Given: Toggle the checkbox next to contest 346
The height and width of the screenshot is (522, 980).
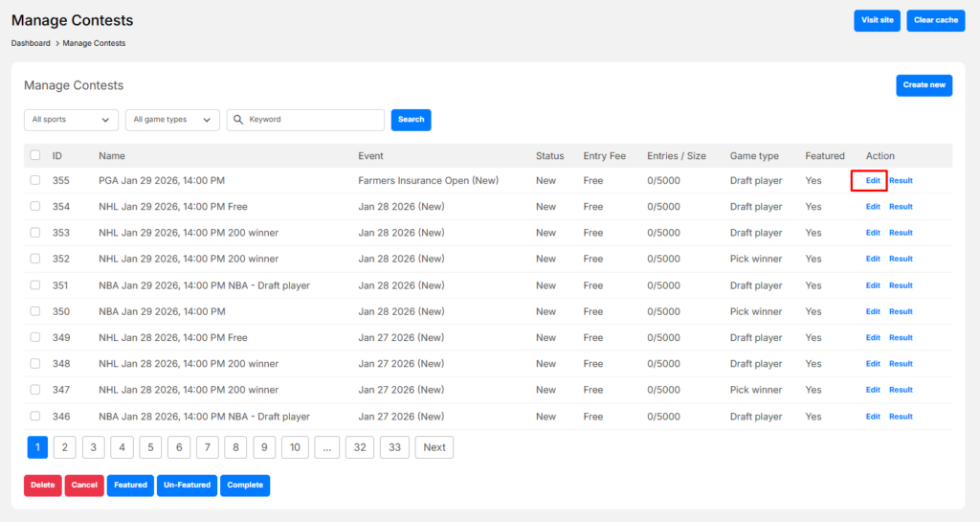Looking at the screenshot, I should coord(35,417).
